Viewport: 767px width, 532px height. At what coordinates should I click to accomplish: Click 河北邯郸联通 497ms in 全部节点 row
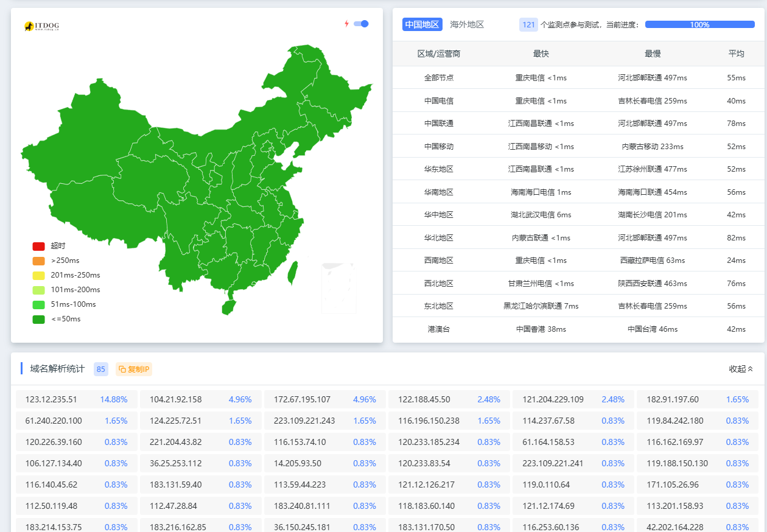click(653, 78)
